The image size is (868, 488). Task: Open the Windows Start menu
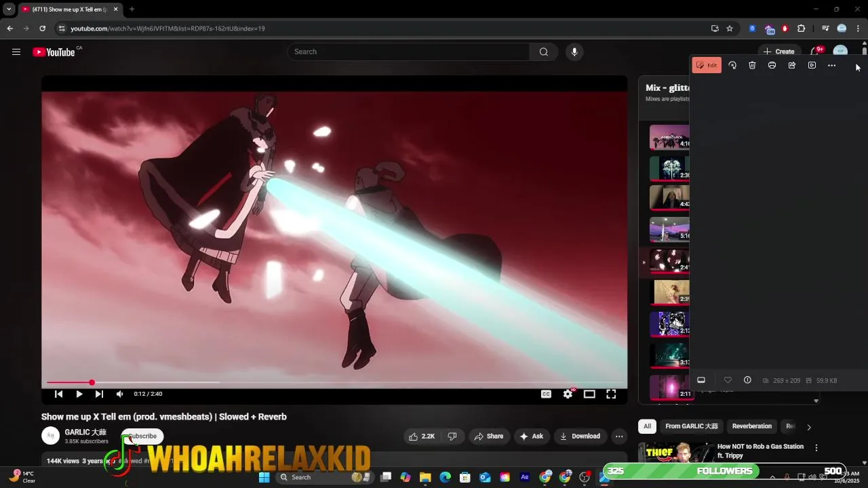pos(264,477)
